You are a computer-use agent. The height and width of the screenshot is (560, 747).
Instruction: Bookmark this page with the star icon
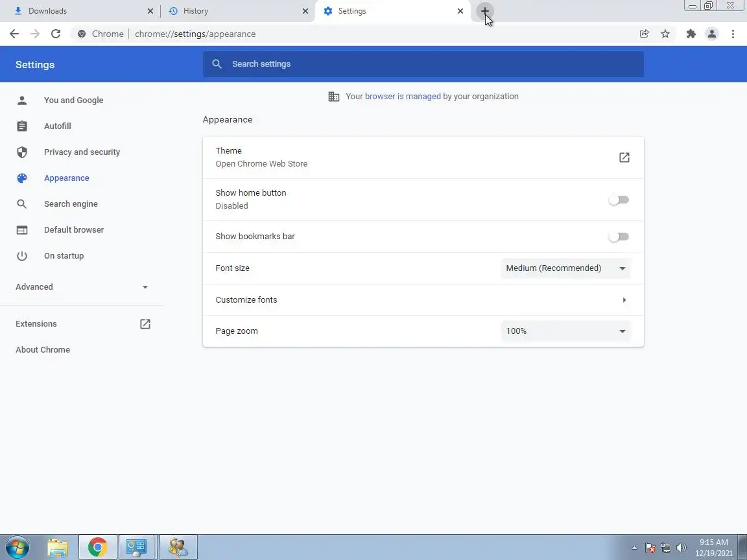click(665, 34)
